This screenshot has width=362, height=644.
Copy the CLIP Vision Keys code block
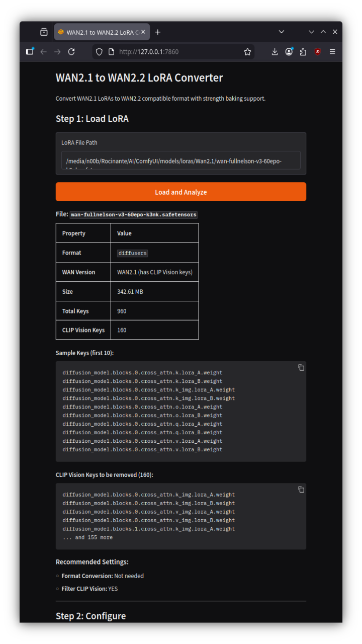pyautogui.click(x=301, y=490)
